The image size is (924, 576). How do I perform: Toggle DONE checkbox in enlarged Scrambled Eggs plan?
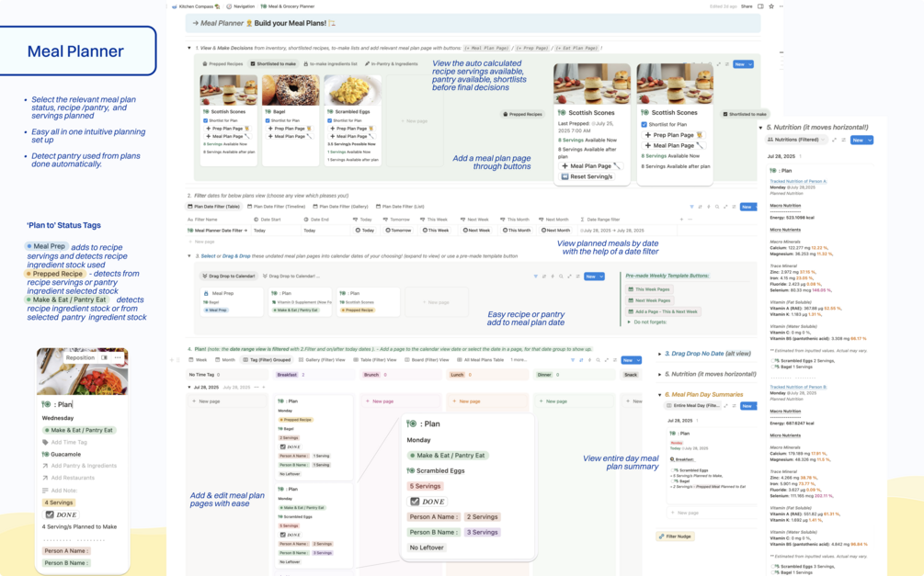pyautogui.click(x=415, y=502)
